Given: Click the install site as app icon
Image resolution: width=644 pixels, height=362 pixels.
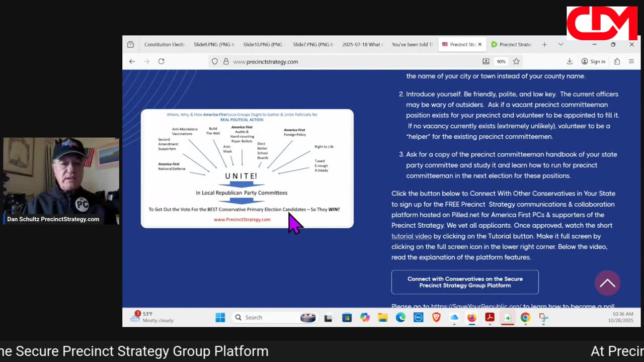Looking at the screenshot, I should [x=486, y=61].
